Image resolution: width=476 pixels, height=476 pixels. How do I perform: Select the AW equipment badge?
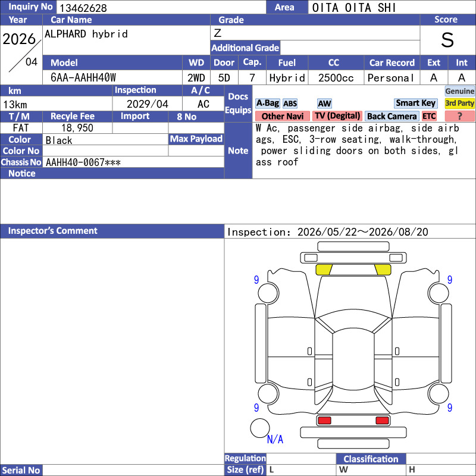(324, 104)
